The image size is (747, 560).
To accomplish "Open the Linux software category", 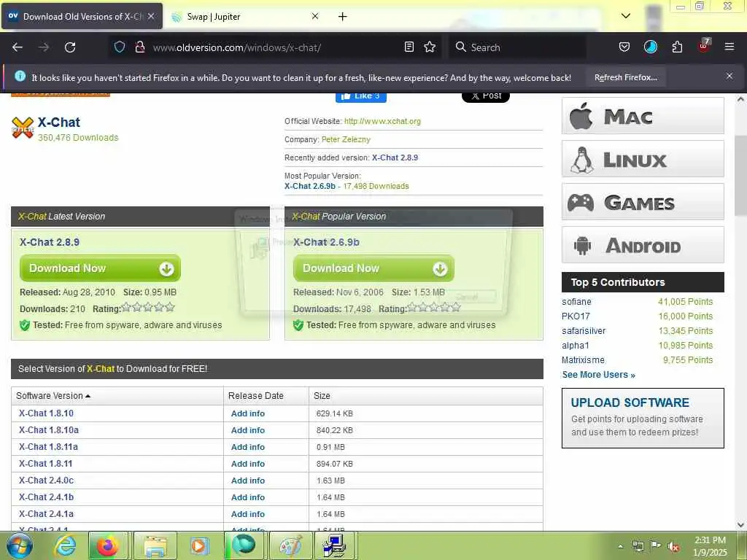I will [643, 159].
